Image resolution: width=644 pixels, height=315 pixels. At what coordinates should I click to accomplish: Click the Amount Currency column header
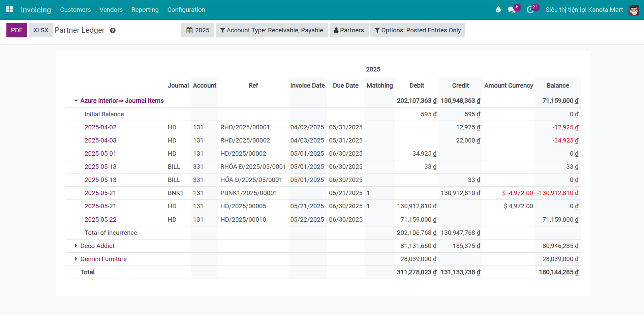[x=509, y=86]
